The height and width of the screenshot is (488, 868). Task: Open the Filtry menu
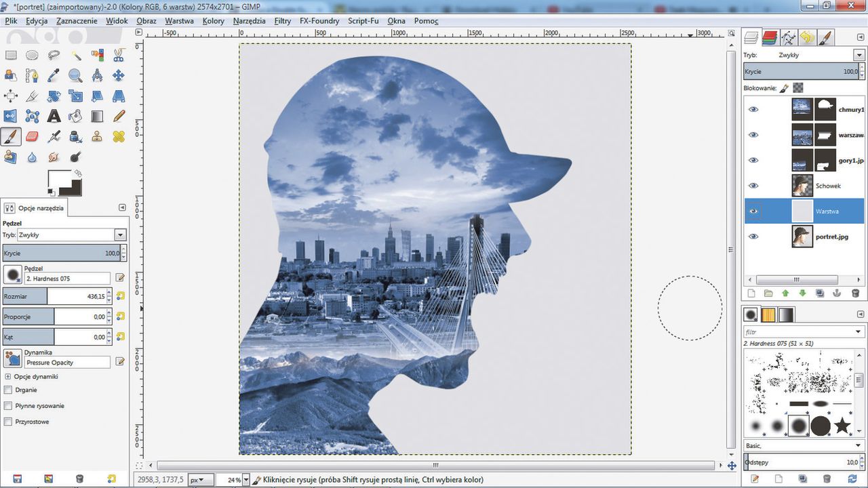click(283, 21)
